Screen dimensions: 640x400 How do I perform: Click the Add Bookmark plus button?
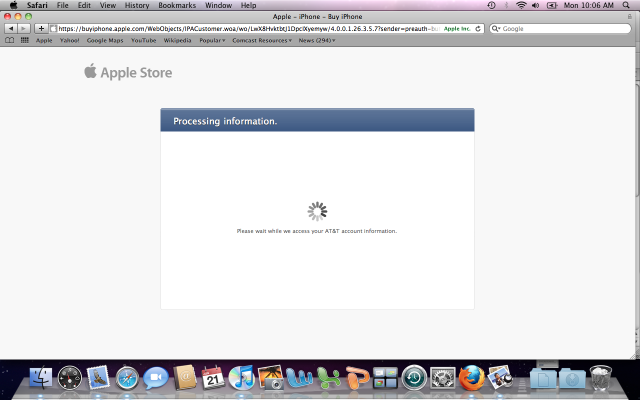tap(41, 29)
